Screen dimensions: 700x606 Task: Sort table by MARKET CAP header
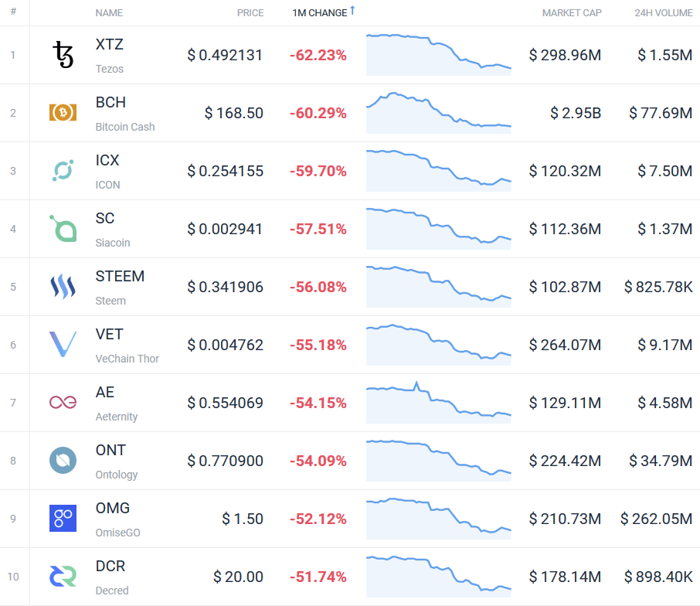(x=572, y=13)
